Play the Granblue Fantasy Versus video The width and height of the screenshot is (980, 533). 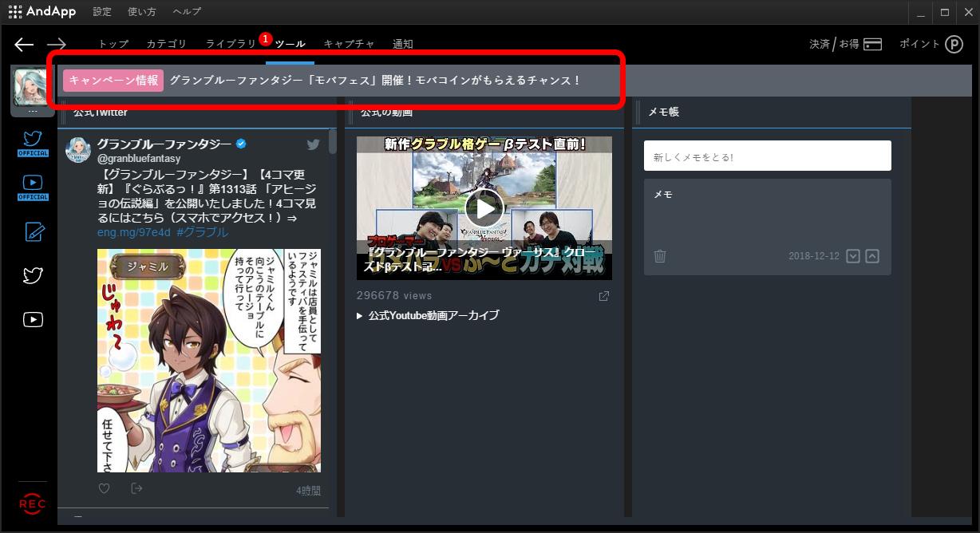coord(482,207)
